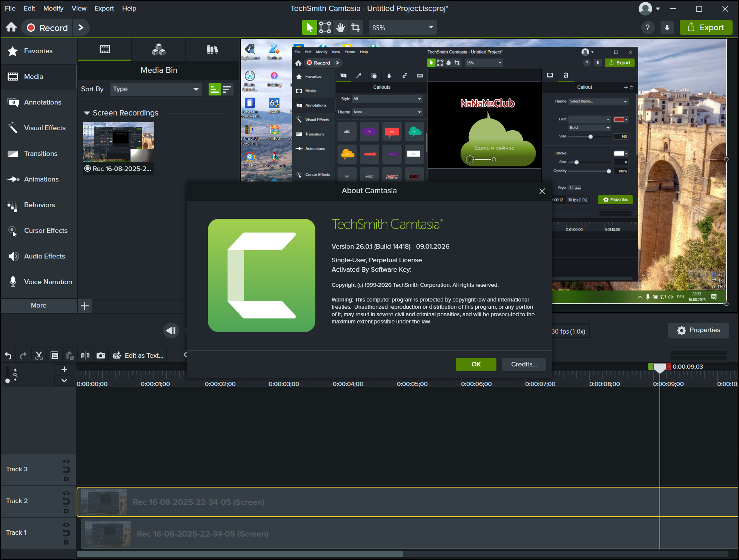Click the split clip icon on timeline toolbar
This screenshot has width=739, height=560.
(x=85, y=355)
